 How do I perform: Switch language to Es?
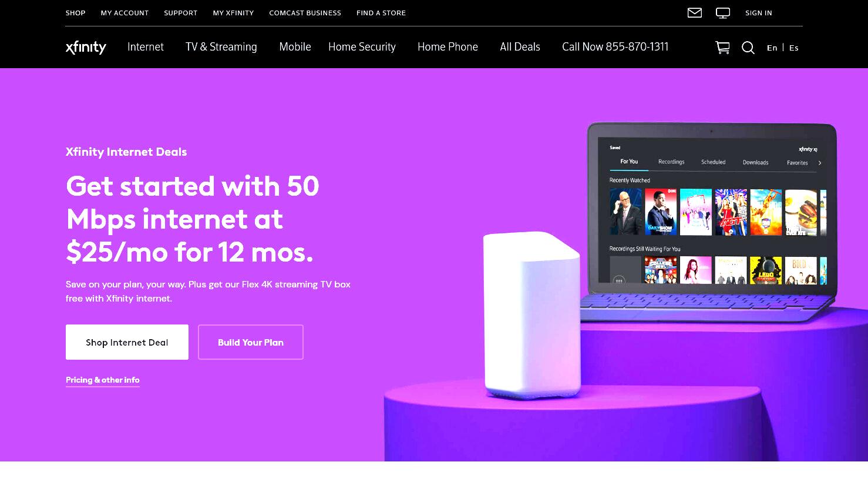(794, 48)
